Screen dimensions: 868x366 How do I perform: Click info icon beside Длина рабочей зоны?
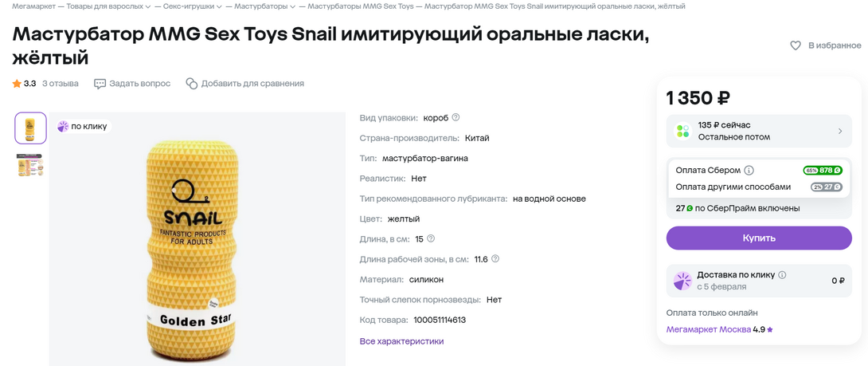[495, 259]
